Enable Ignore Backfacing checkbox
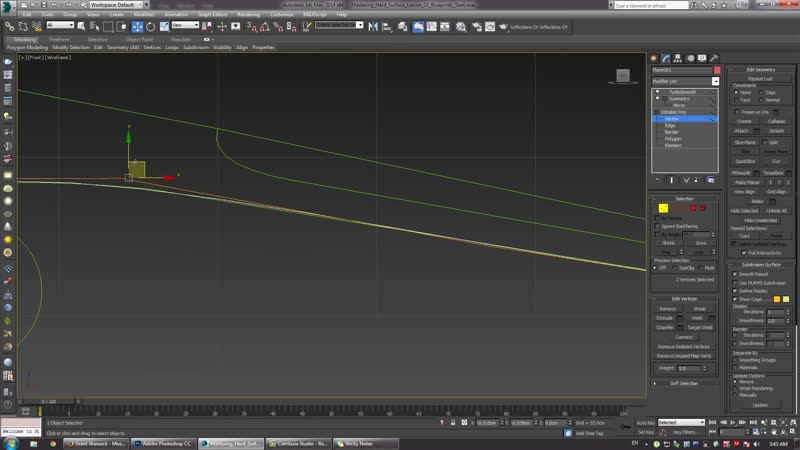The height and width of the screenshot is (450, 800). (658, 226)
